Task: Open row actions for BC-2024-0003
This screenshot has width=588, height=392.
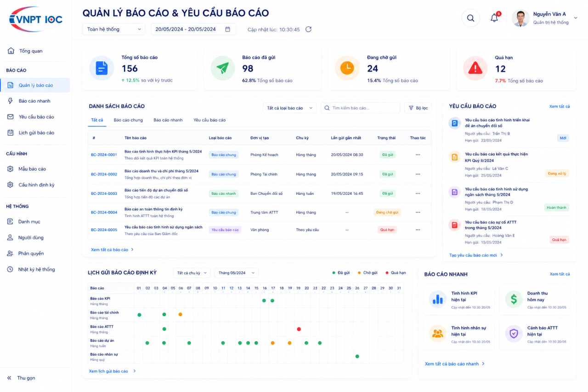Action: pyautogui.click(x=418, y=193)
